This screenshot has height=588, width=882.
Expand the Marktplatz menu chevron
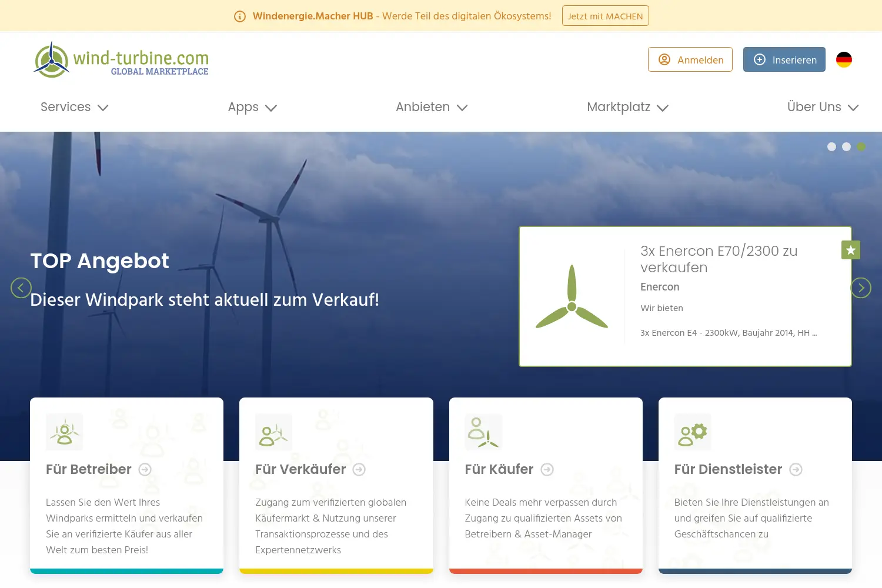tap(663, 108)
